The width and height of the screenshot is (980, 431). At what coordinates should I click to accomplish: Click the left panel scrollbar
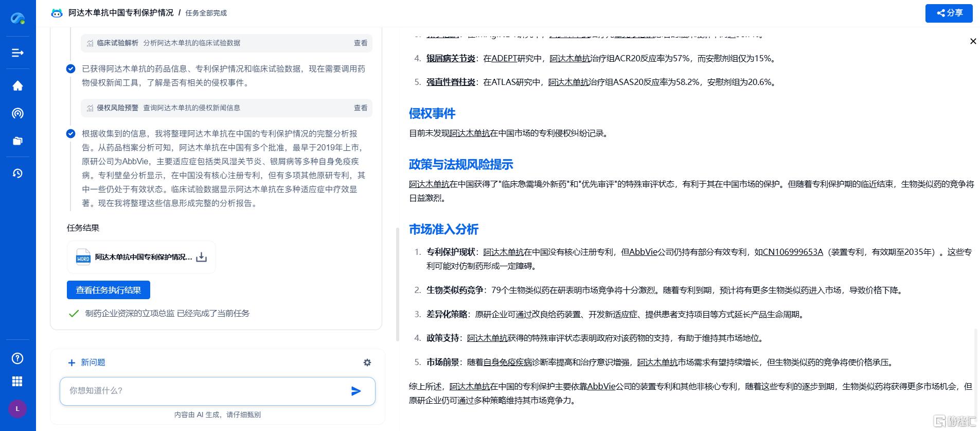coord(398,284)
